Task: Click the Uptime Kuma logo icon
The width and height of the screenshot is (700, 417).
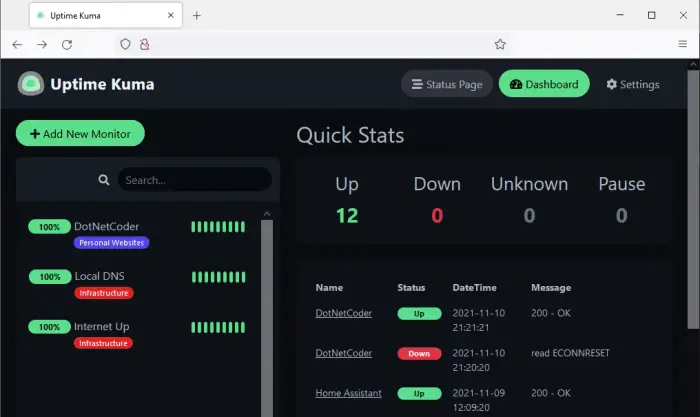Action: (31, 83)
